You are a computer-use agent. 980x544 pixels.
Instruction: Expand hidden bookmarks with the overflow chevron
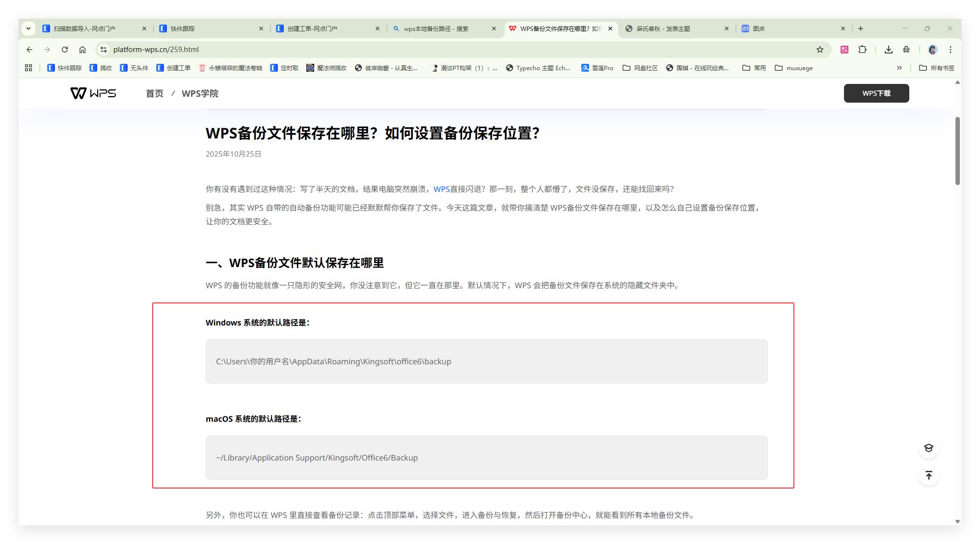click(899, 68)
